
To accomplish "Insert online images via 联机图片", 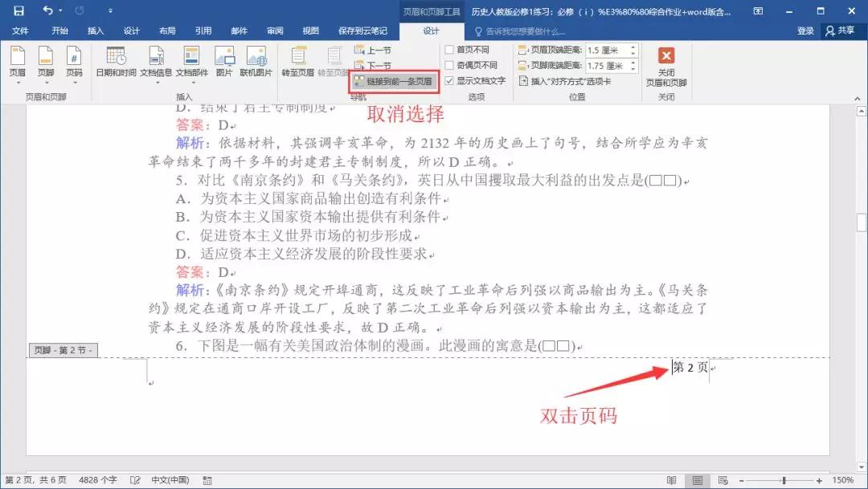I will 257,63.
